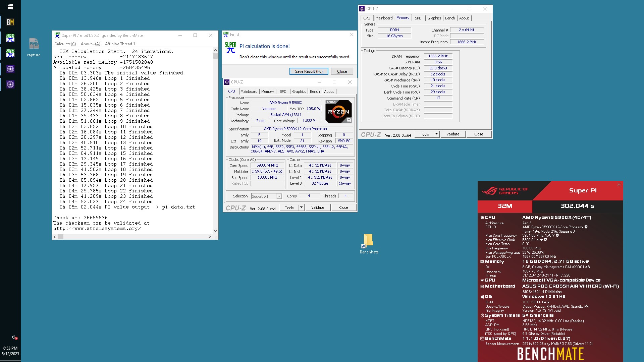This screenshot has width=644, height=362.
Task: Open the Windows Start menu
Action: (10, 6)
